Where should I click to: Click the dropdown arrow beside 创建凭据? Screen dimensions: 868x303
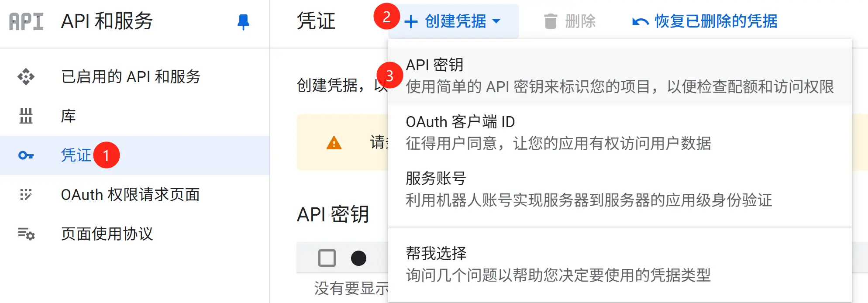pyautogui.click(x=496, y=21)
